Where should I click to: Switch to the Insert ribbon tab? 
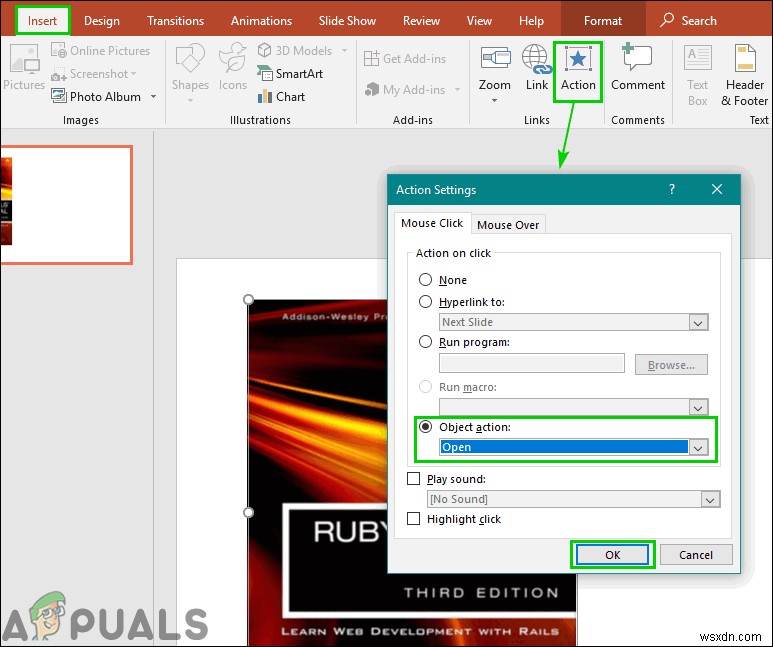[42, 21]
